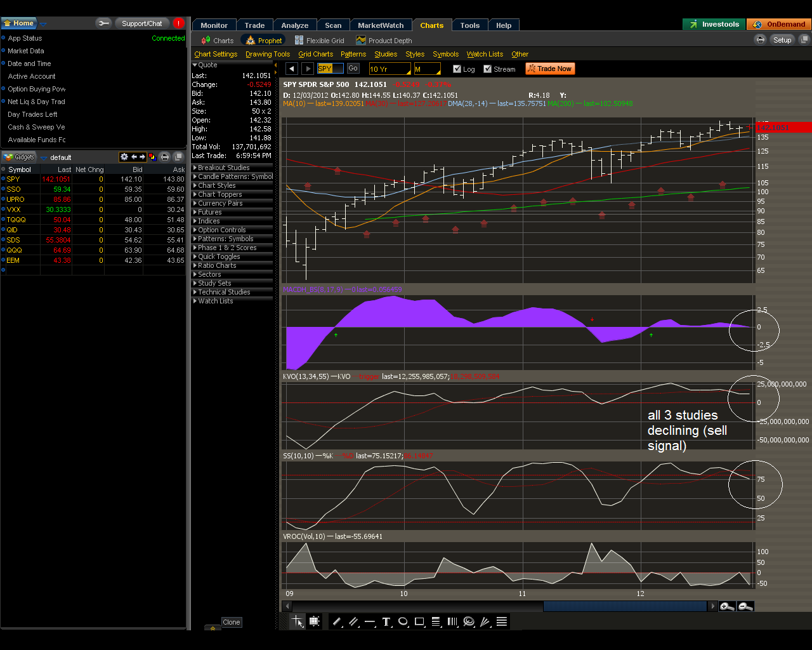Open the watchlist default dropdown arrow
Viewport: 812px width, 650px height.
(44, 157)
